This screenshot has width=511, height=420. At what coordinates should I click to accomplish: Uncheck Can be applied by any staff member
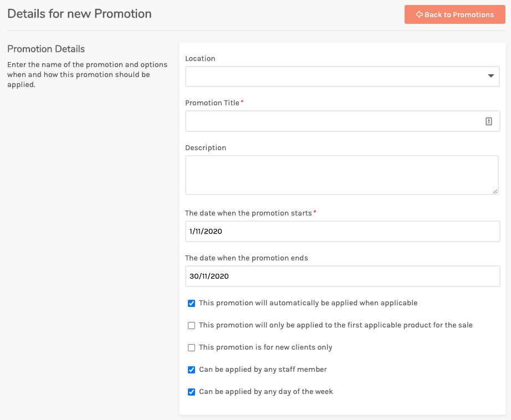click(x=191, y=370)
